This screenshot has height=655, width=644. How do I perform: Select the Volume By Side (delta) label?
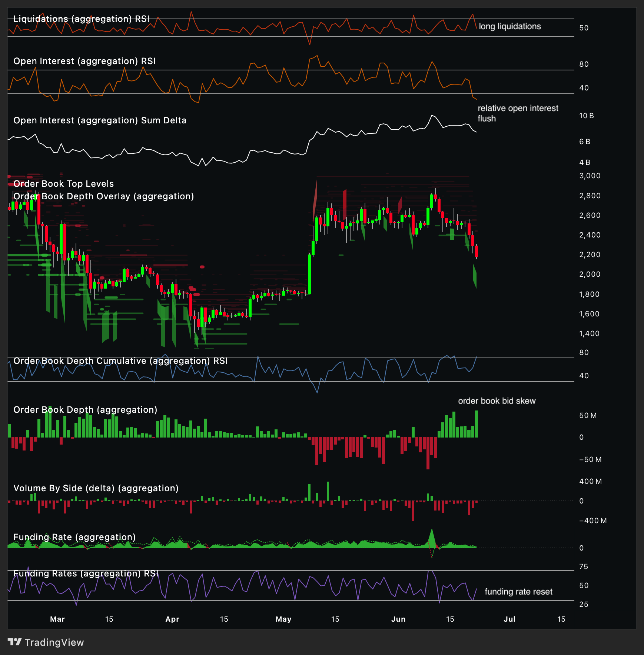point(96,488)
